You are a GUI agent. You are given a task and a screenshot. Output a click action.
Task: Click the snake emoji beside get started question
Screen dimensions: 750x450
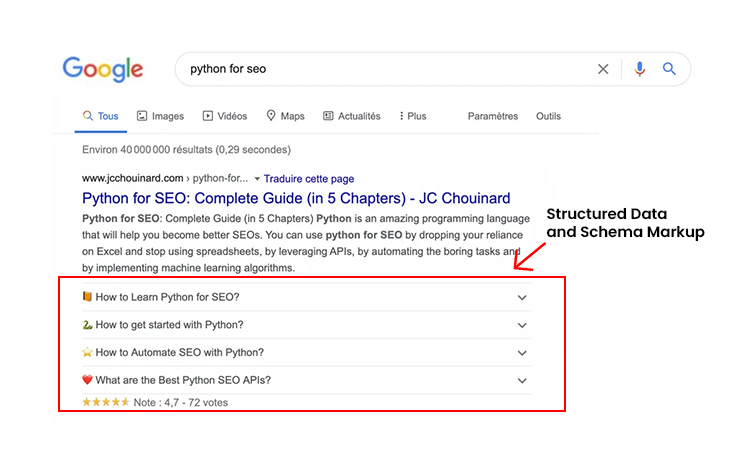87,325
